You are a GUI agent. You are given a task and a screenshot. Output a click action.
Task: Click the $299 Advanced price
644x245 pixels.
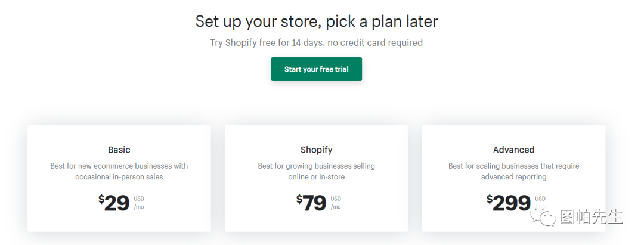[509, 203]
